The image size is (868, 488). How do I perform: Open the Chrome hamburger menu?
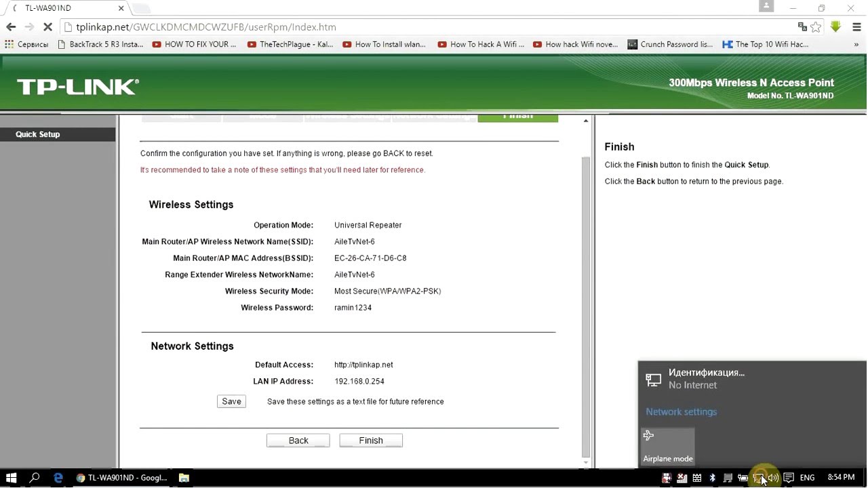coord(857,27)
